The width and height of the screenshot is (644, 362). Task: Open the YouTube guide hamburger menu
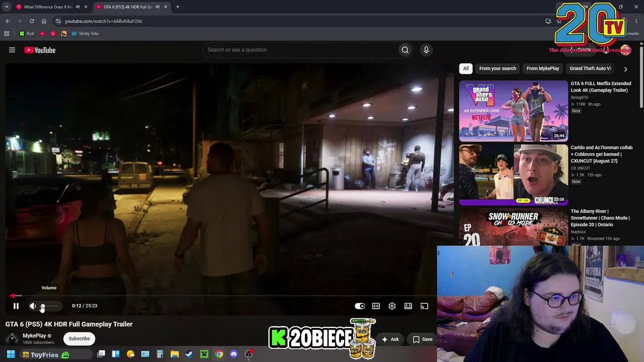(x=12, y=50)
